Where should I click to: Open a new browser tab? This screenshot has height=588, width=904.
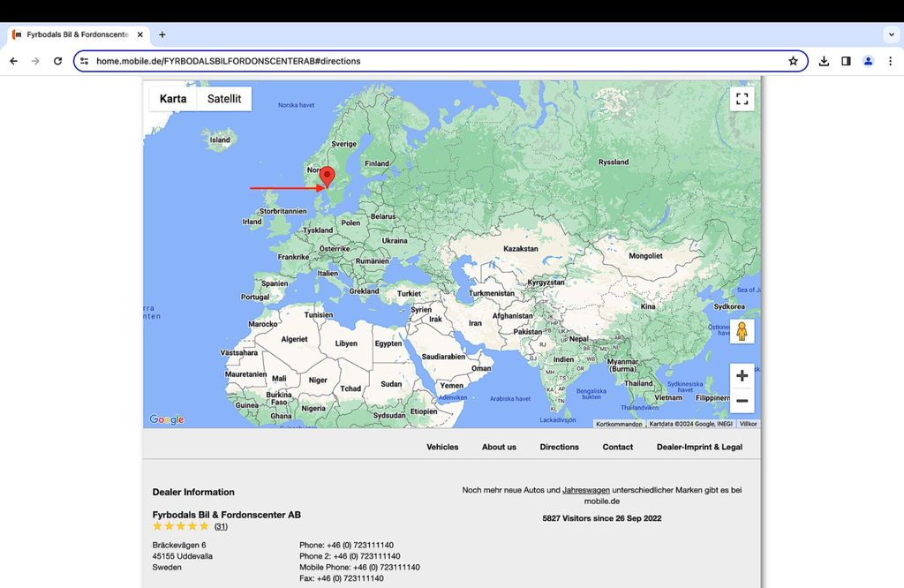click(162, 34)
